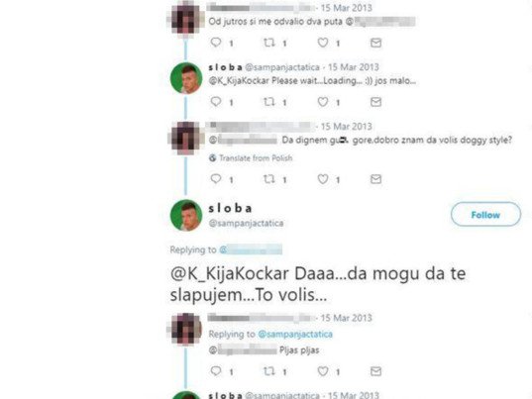Open @sampanjactatica link in 'Replying to'
532x399 pixels.
(x=295, y=334)
